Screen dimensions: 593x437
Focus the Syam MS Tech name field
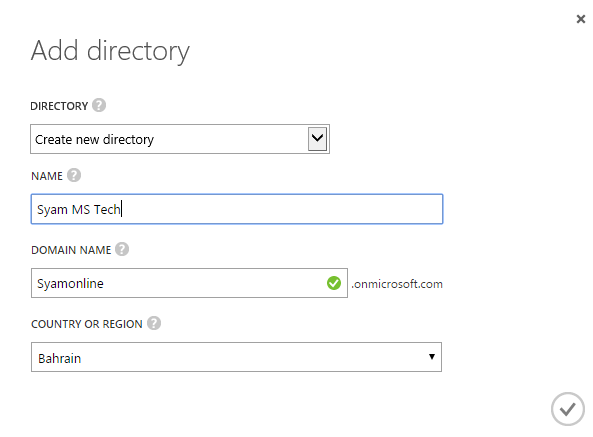(x=237, y=209)
